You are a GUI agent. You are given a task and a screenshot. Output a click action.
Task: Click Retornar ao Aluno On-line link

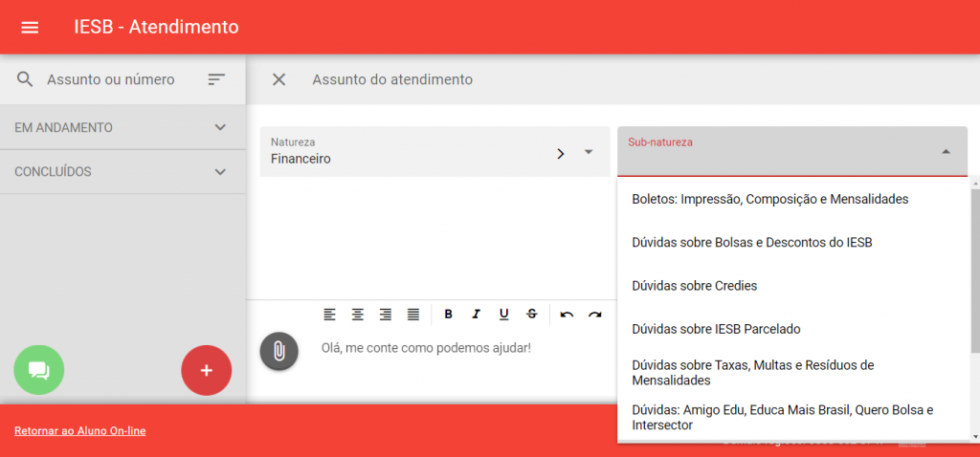[80, 431]
